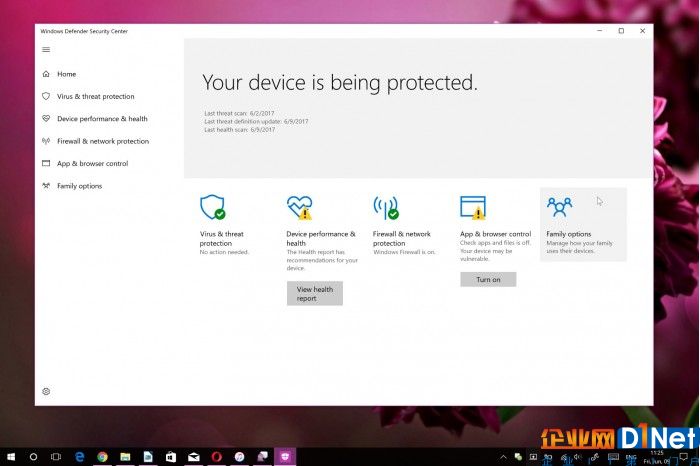
Task: Click the Home house icon in sidebar
Action: click(46, 74)
